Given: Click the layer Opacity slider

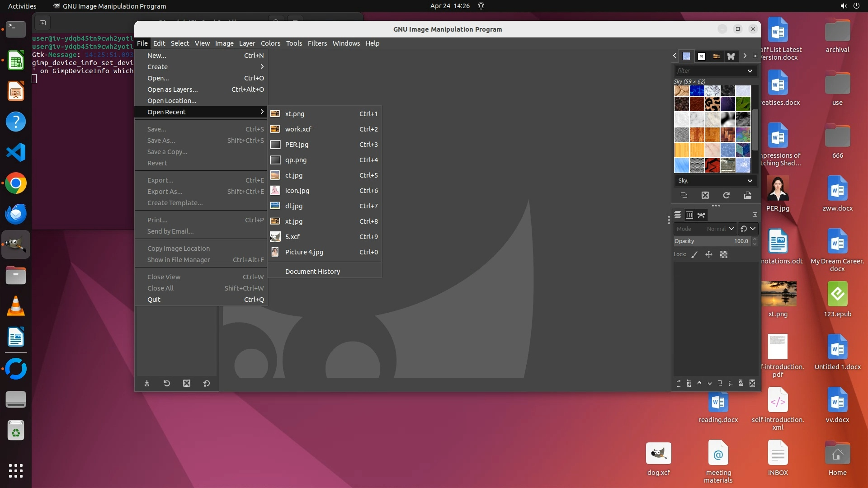Looking at the screenshot, I should coord(712,241).
